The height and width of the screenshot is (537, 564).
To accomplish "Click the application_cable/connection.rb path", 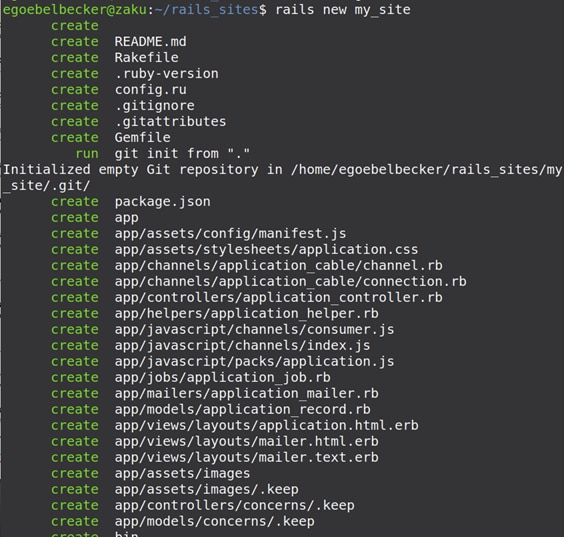I will 290,282.
